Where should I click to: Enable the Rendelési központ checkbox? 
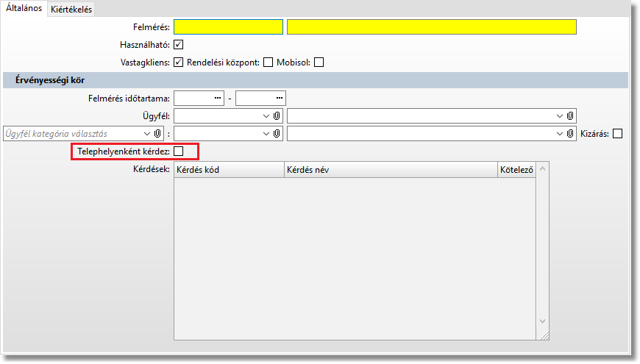tap(269, 63)
